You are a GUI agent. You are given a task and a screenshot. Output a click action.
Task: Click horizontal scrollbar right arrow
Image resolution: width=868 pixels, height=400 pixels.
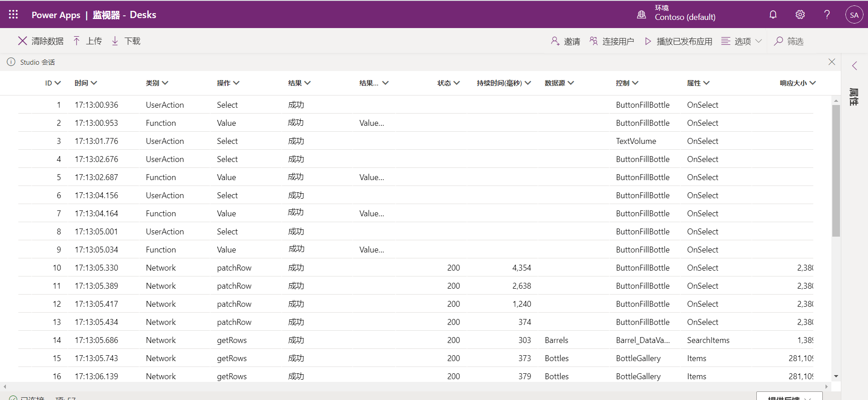[x=826, y=386]
